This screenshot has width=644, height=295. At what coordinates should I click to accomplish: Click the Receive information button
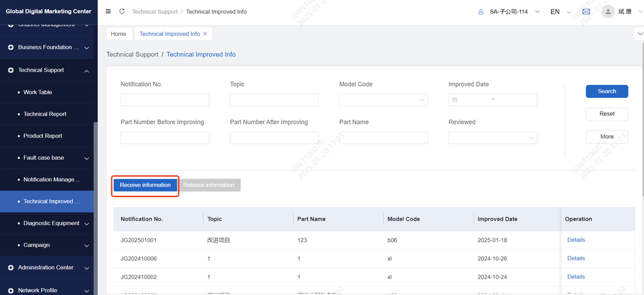[145, 185]
